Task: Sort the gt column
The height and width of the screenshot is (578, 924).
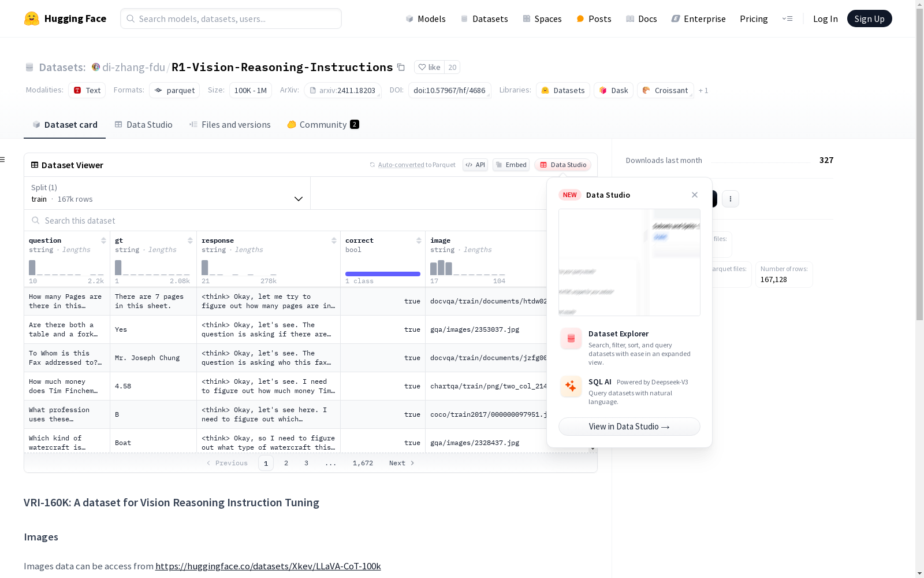Action: coord(190,240)
